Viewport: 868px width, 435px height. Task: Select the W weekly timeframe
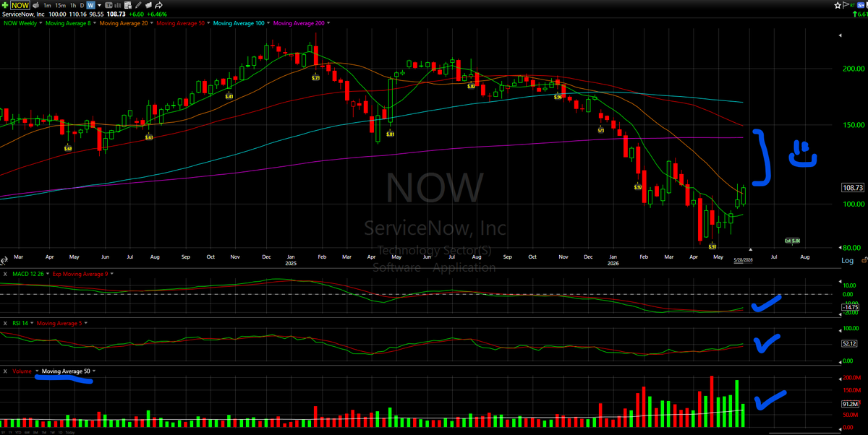pos(91,5)
